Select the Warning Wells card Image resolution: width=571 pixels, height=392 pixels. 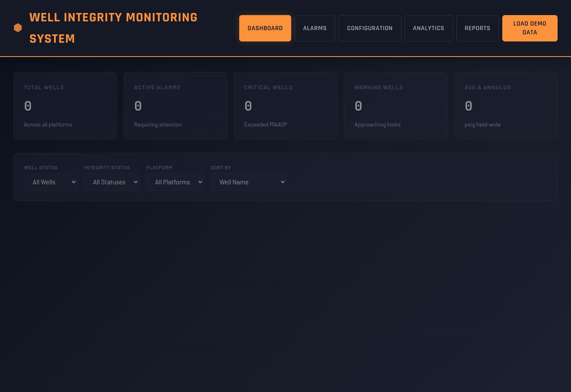pos(395,106)
